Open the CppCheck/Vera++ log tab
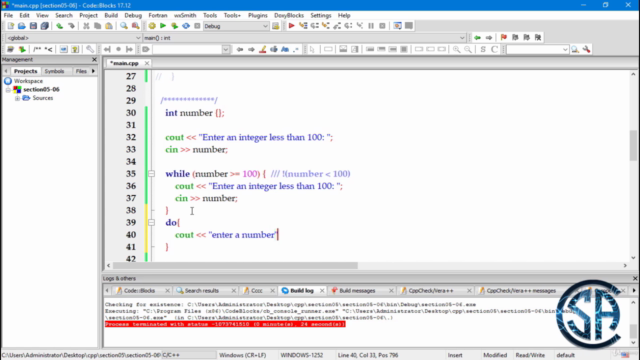 [x=431, y=291]
